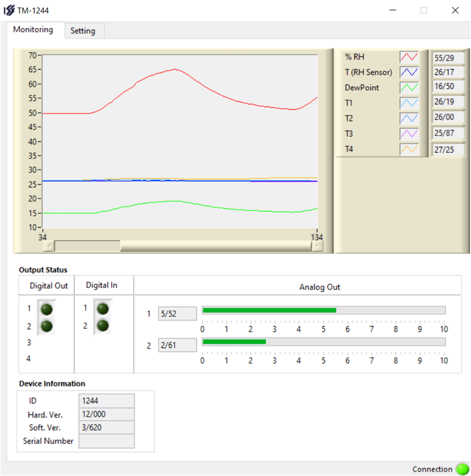471x476 pixels.
Task: Close the TM-1244 window
Action: pos(455,10)
